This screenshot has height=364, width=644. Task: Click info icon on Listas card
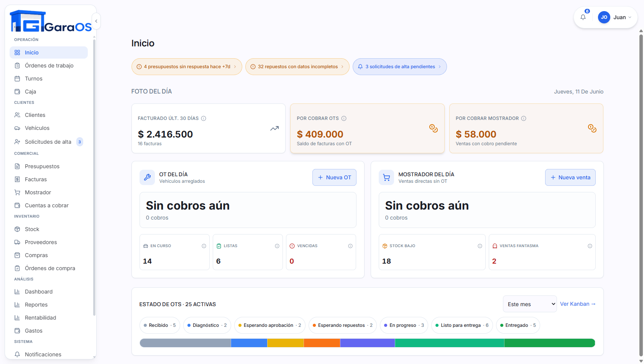point(277,246)
